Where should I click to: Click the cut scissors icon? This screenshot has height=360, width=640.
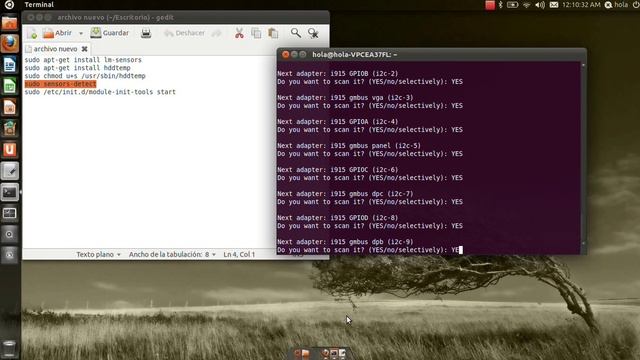[x=239, y=33]
